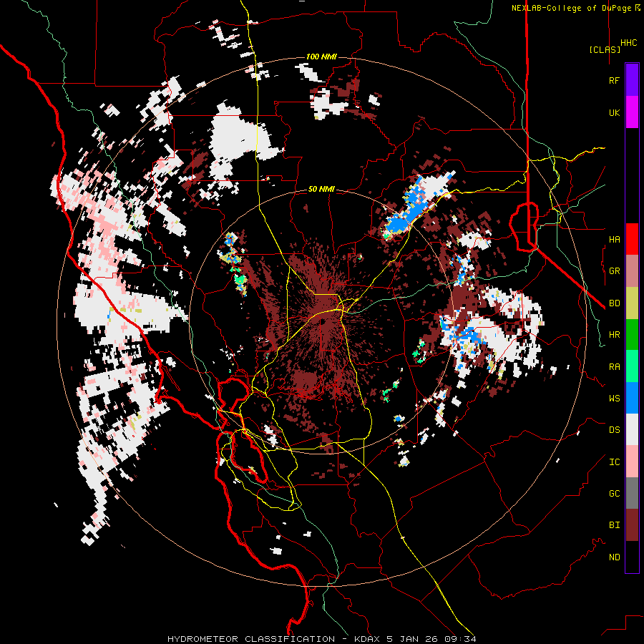Click the IC light pink legend swatch
The height and width of the screenshot is (644, 644).
click(x=632, y=462)
